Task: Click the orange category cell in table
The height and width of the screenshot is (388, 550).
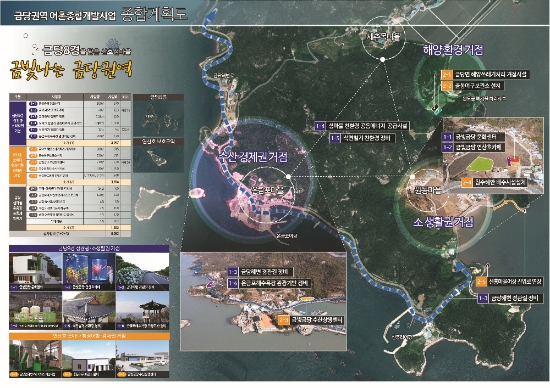Action: (x=18, y=165)
